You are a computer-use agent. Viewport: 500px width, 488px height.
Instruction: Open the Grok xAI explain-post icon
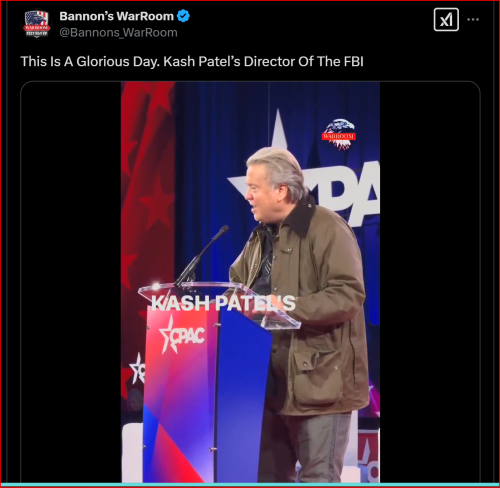coord(446,20)
